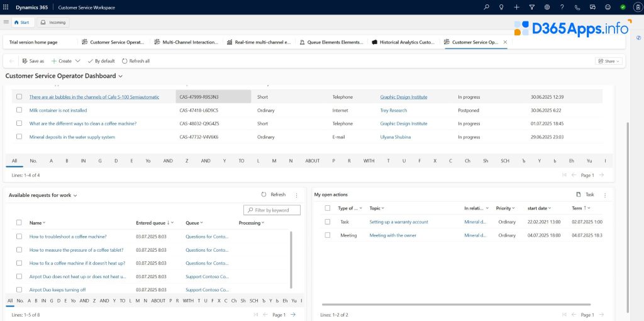Open the Share dropdown button
644x321 pixels.
pos(609,61)
